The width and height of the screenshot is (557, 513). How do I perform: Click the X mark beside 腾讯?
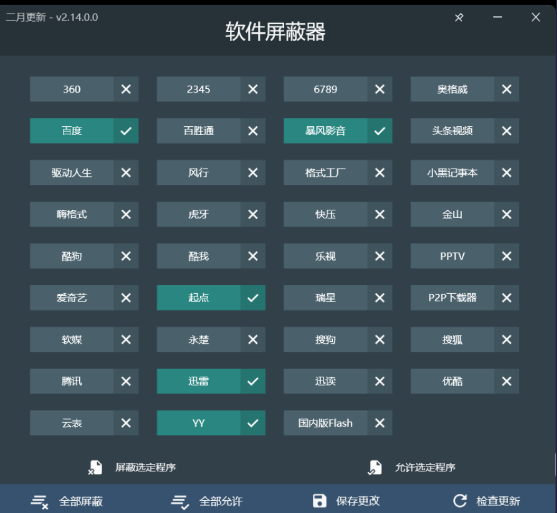point(126,381)
